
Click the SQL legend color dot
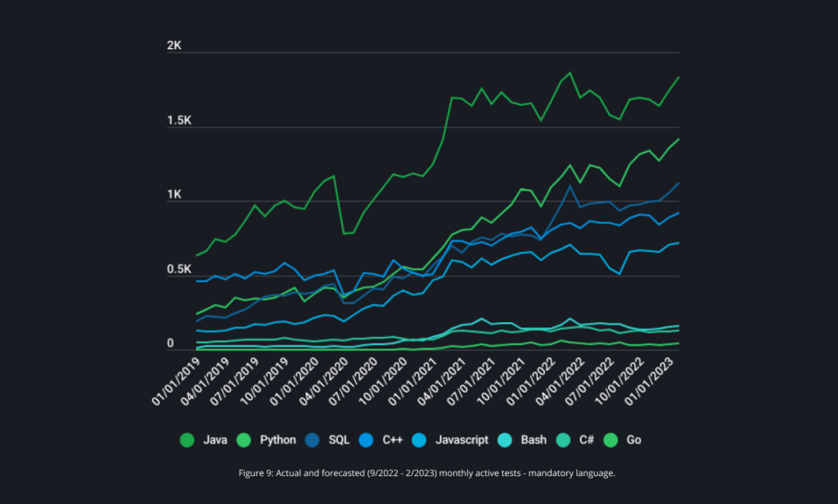(313, 440)
